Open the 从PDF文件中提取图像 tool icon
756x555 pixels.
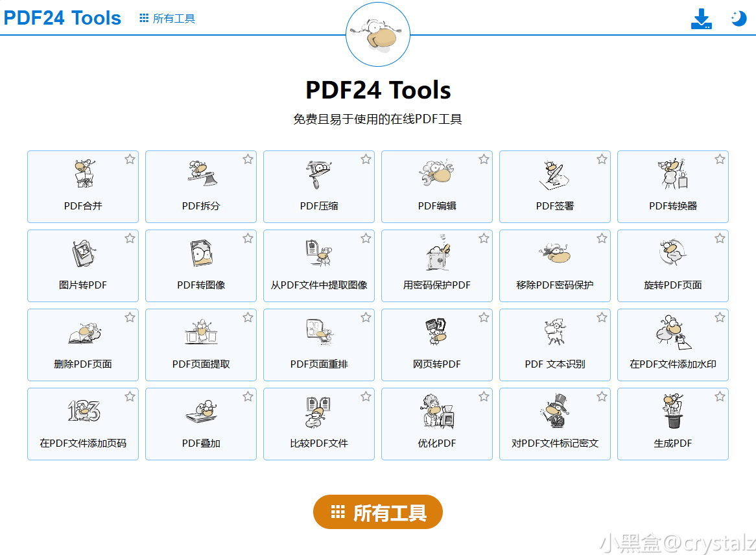click(x=319, y=253)
